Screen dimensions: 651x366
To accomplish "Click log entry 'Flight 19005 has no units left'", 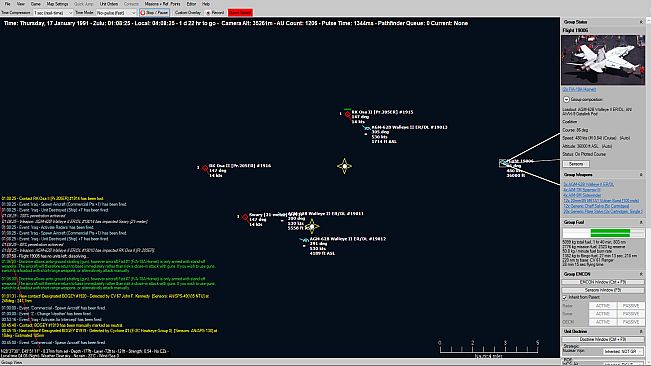I will coord(45,256).
